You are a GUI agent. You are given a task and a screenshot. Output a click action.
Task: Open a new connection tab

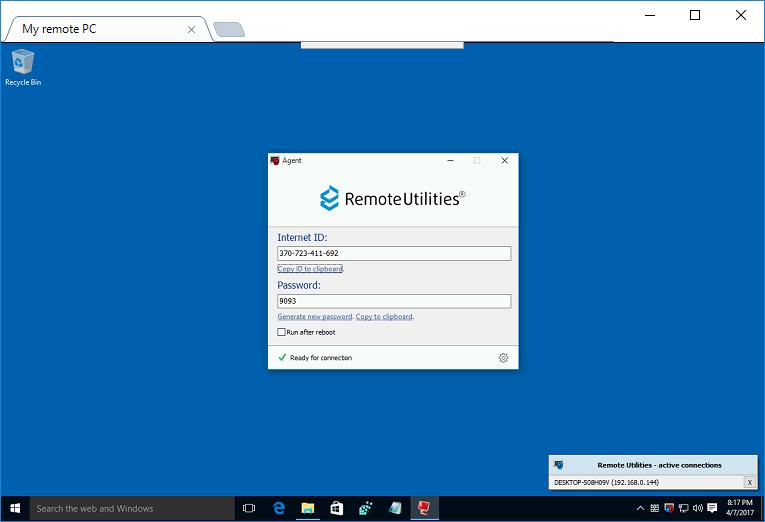pyautogui.click(x=229, y=30)
